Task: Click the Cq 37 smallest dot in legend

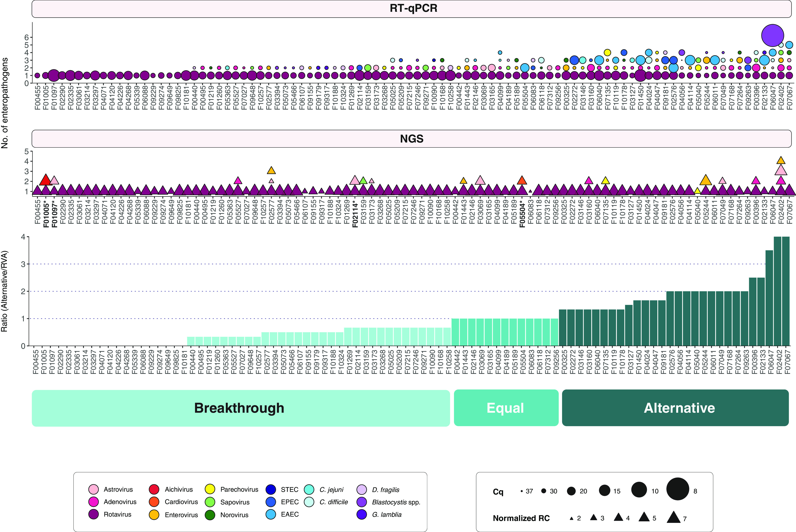Action: pyautogui.click(x=521, y=491)
